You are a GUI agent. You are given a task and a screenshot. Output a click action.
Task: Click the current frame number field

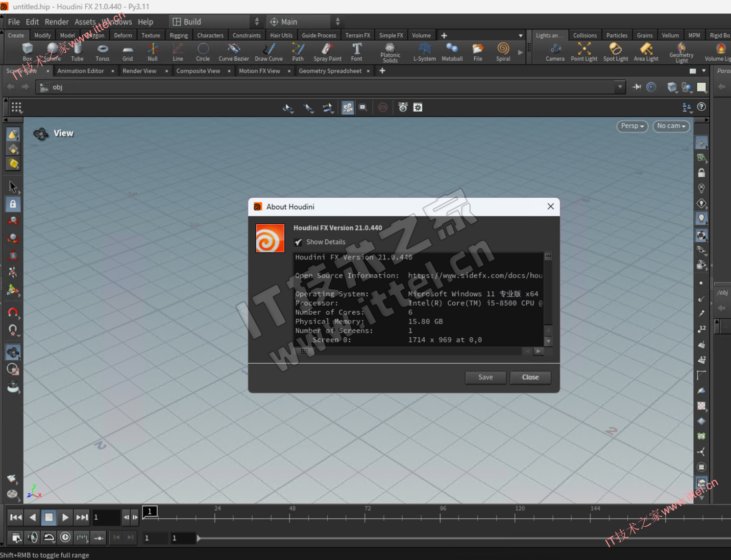tap(106, 517)
